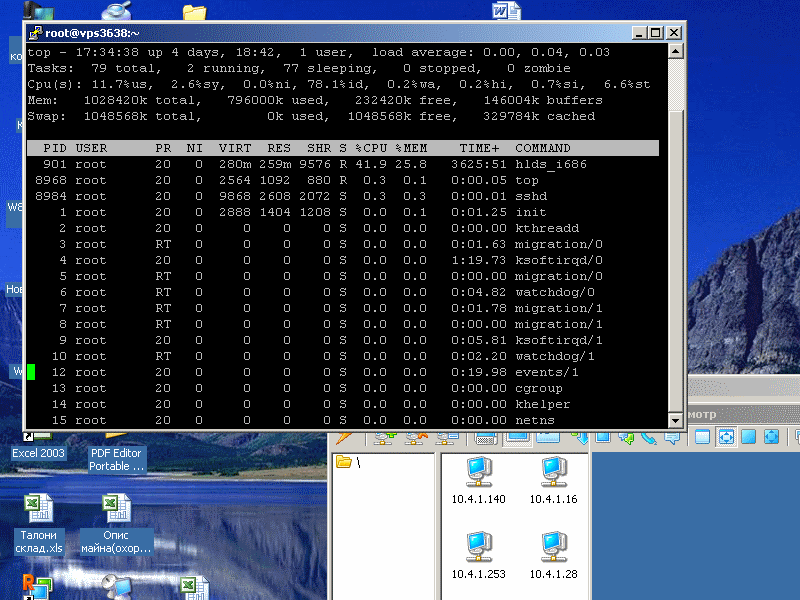This screenshot has width=800, height=600.
Task: Click the events/1 process row
Action: [343, 372]
